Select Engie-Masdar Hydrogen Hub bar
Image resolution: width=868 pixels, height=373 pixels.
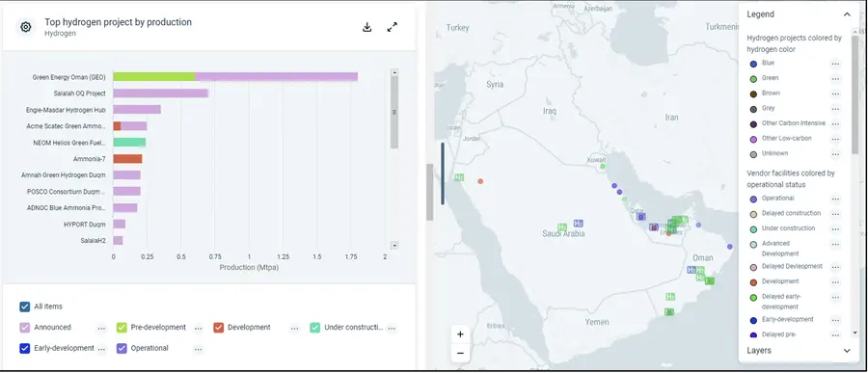point(137,110)
